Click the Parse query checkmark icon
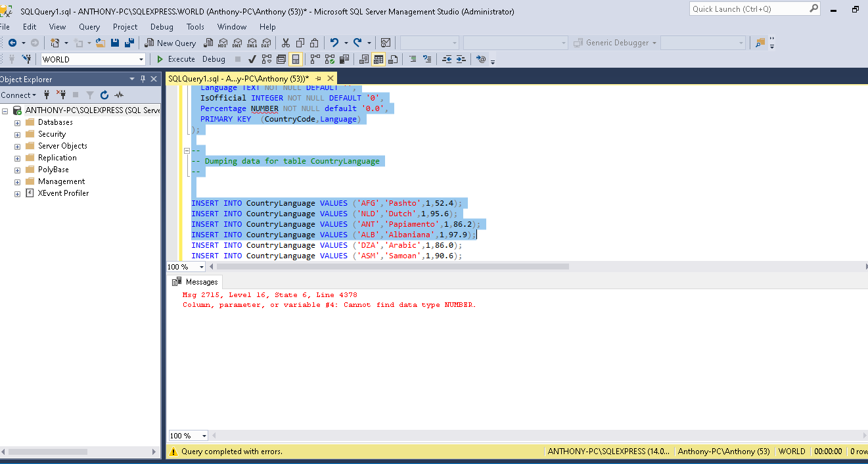 tap(252, 59)
